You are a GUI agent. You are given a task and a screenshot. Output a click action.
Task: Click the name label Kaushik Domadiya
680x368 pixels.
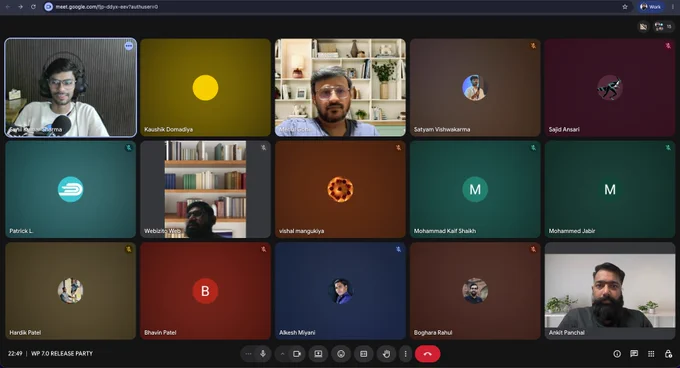click(168, 129)
